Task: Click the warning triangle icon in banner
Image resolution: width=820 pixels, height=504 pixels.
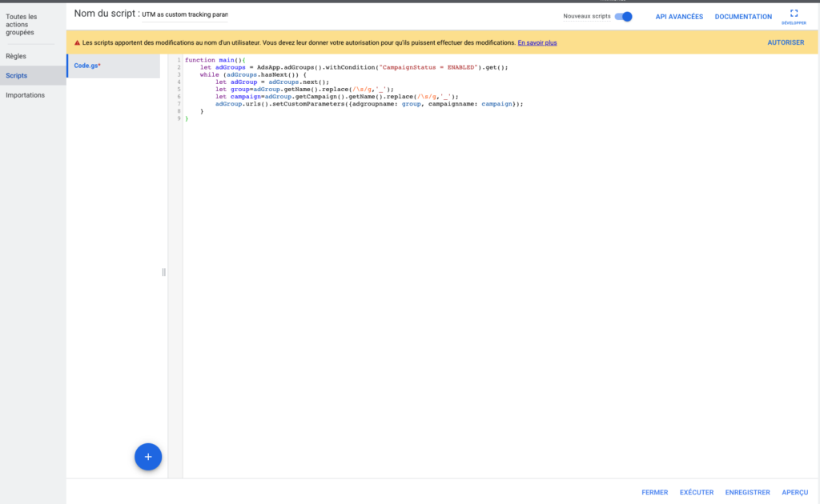Action: click(78, 43)
